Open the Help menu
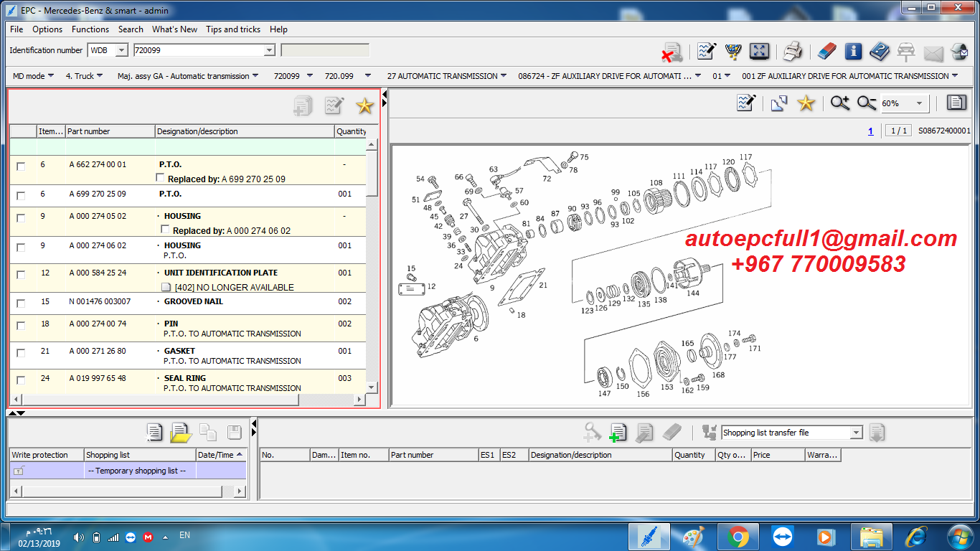The width and height of the screenshot is (980, 551). click(x=279, y=29)
